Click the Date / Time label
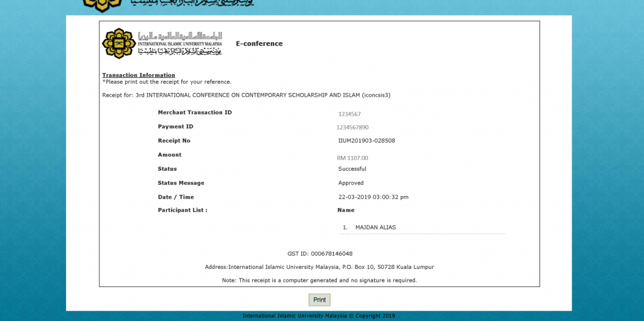Image resolution: width=644 pixels, height=321 pixels. pos(176,197)
